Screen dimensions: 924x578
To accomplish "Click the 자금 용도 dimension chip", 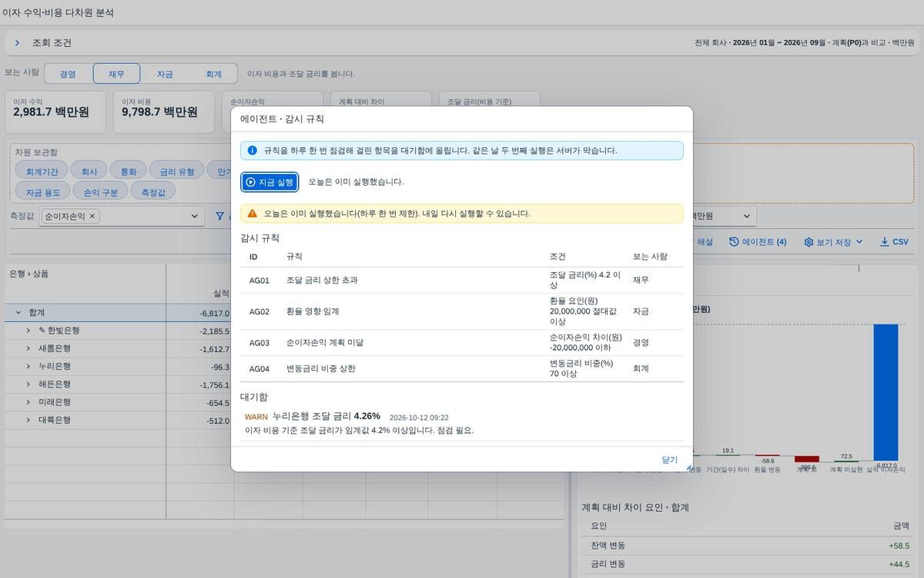I will click(42, 192).
